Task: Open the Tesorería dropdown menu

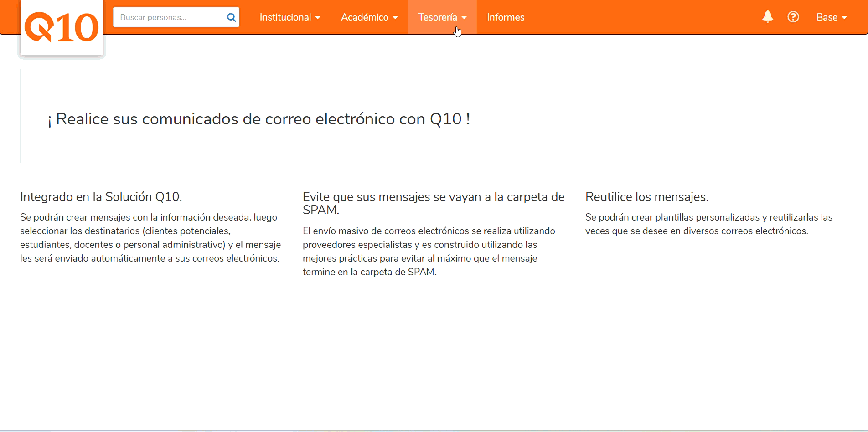Action: (442, 17)
